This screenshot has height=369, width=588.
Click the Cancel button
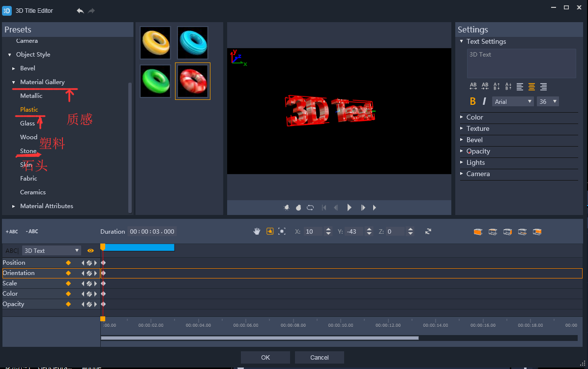tap(319, 358)
